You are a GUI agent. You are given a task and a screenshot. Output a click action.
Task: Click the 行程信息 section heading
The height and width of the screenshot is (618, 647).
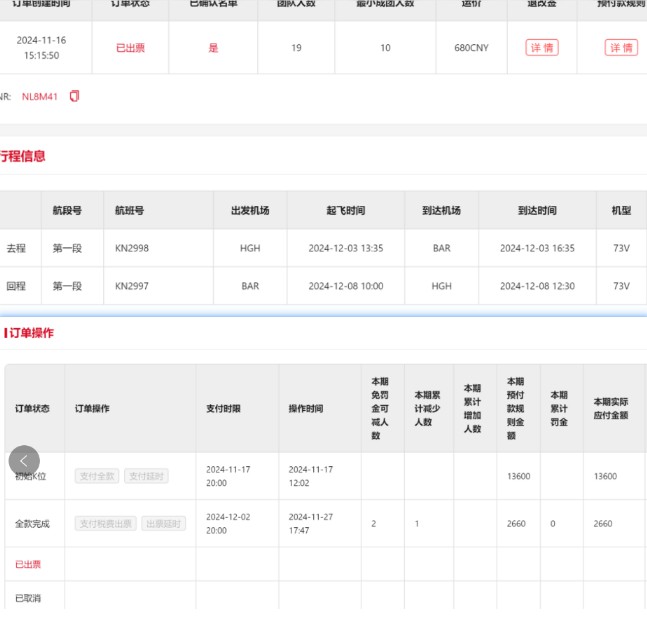click(22, 156)
